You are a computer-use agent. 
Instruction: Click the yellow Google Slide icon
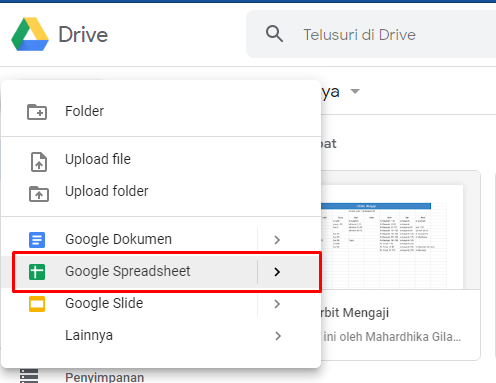(37, 304)
